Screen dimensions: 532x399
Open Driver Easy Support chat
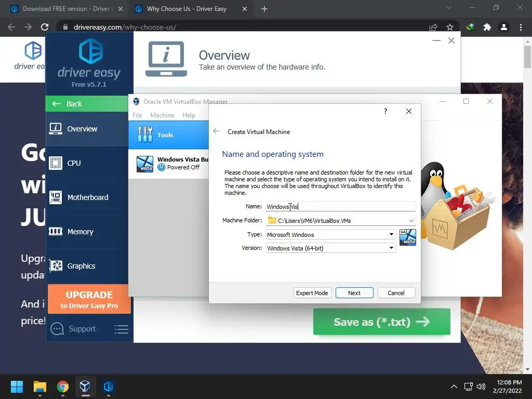tap(73, 329)
